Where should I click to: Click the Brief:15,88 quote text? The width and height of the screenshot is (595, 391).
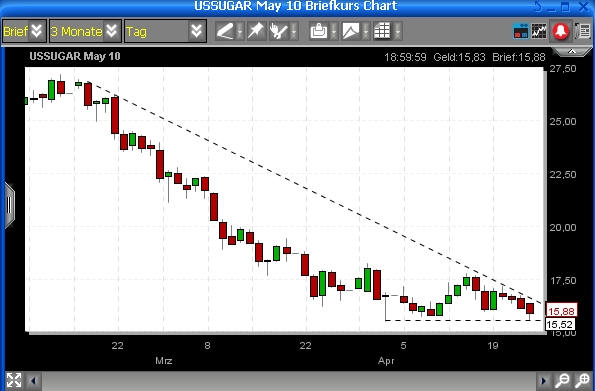[519, 57]
